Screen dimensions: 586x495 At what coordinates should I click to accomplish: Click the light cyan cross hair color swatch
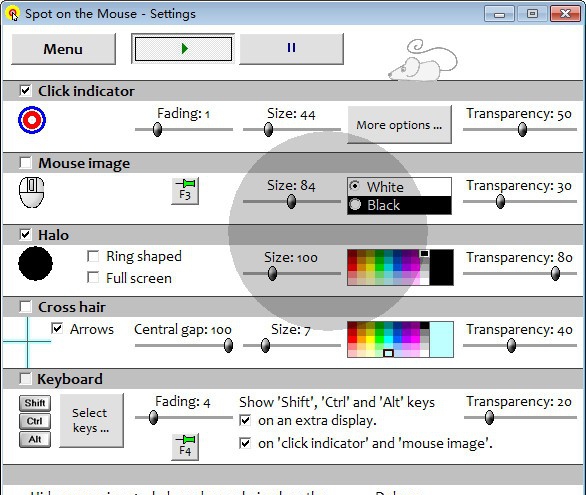(x=441, y=340)
